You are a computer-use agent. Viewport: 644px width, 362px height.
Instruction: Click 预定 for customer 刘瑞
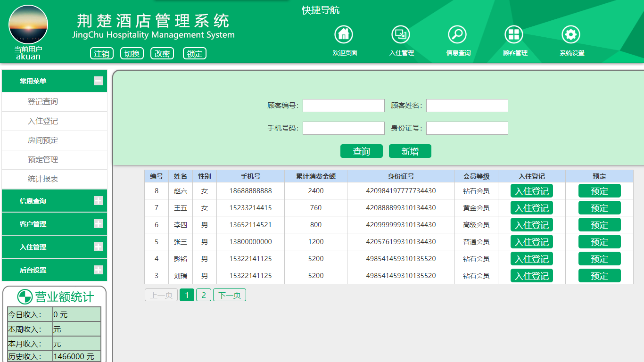(x=600, y=276)
